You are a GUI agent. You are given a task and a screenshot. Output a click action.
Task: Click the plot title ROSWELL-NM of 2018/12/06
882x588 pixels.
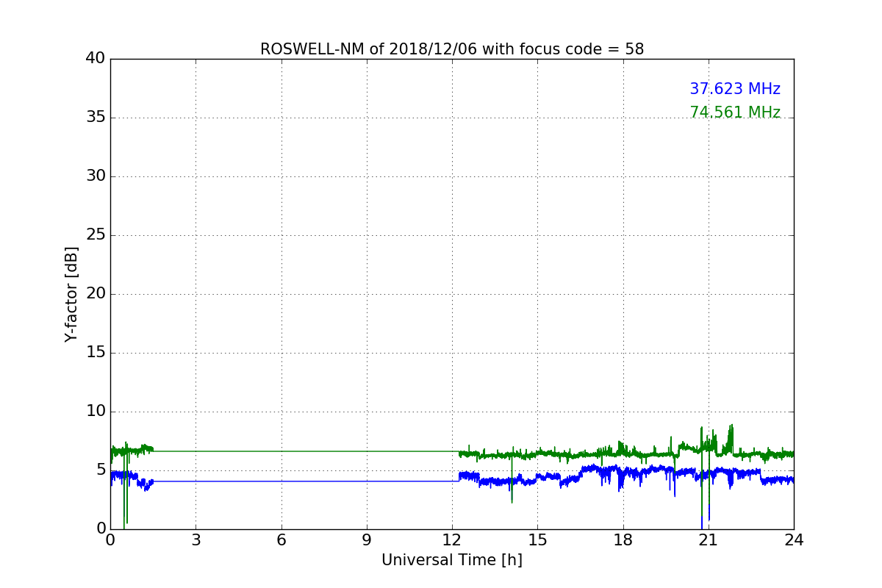click(x=452, y=49)
